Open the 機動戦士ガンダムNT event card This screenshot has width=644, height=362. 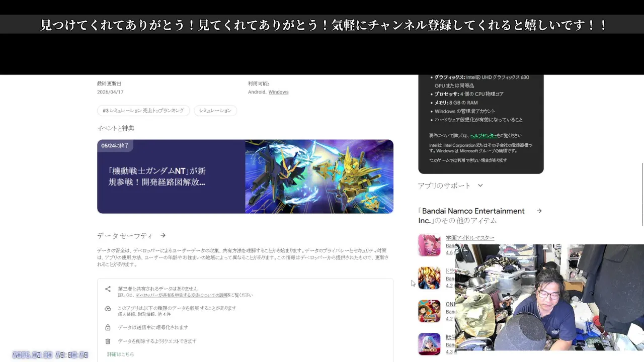245,176
